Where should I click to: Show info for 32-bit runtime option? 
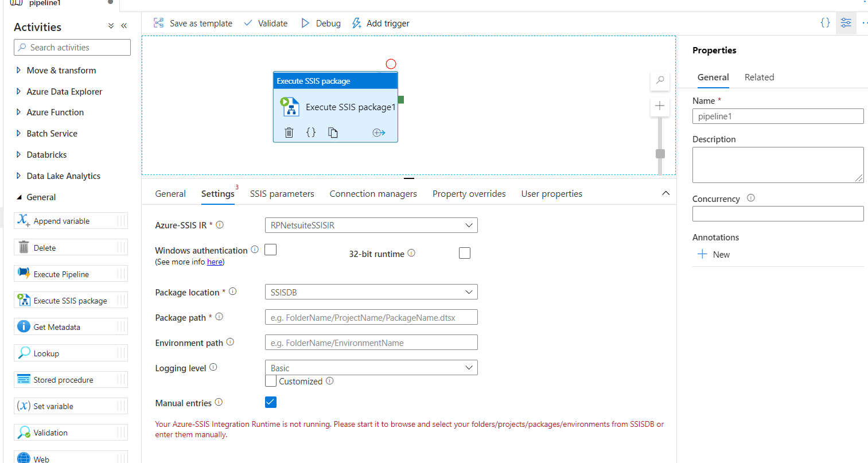point(411,253)
